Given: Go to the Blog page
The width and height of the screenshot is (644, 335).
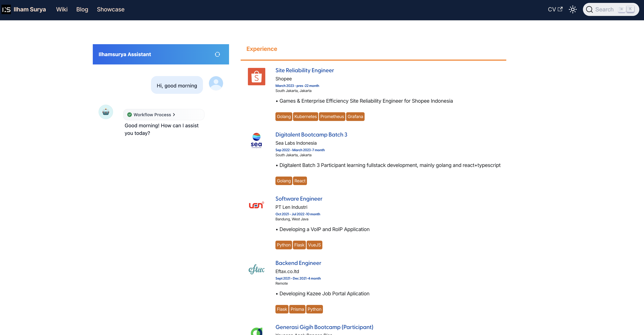Looking at the screenshot, I should tap(82, 9).
